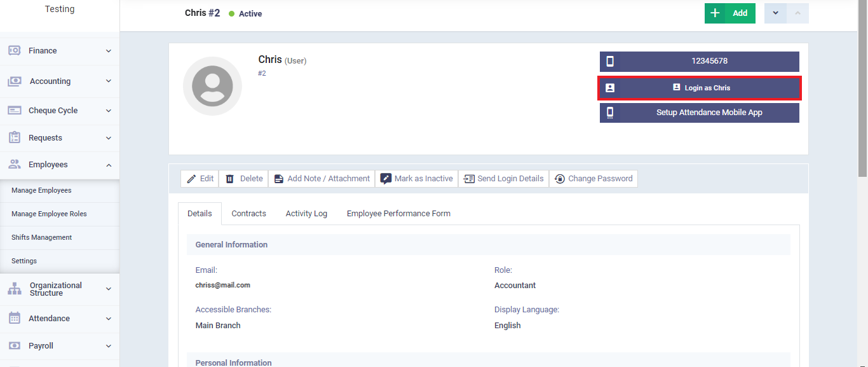Expand Organizational Structure chevron
The image size is (868, 367).
pos(109,289)
